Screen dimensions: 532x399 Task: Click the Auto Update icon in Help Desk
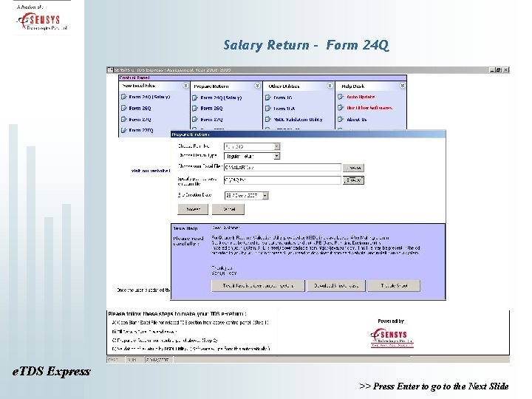[341, 97]
